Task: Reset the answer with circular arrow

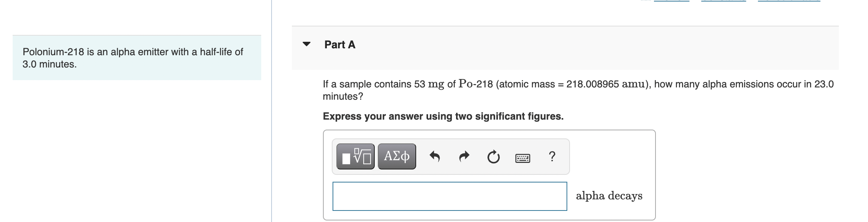Action: click(x=493, y=157)
